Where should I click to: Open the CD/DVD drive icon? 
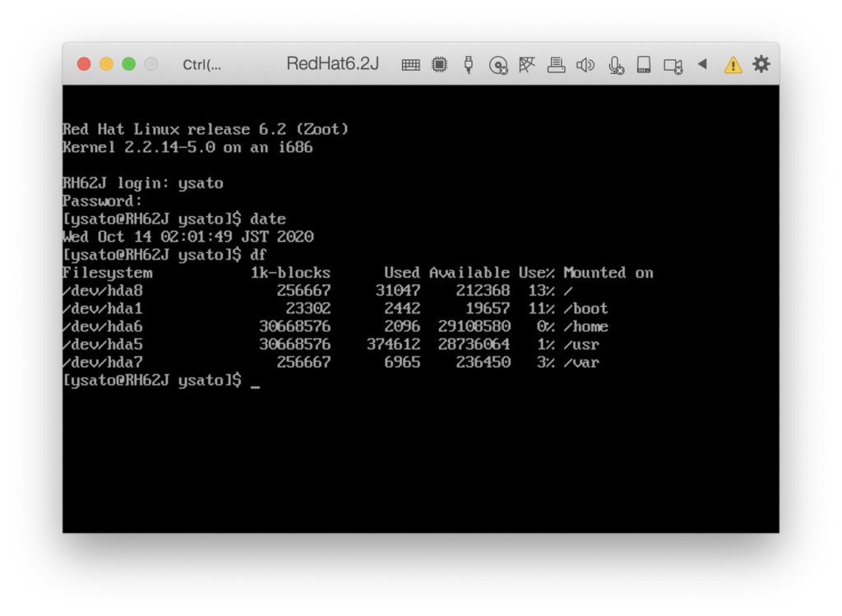497,65
